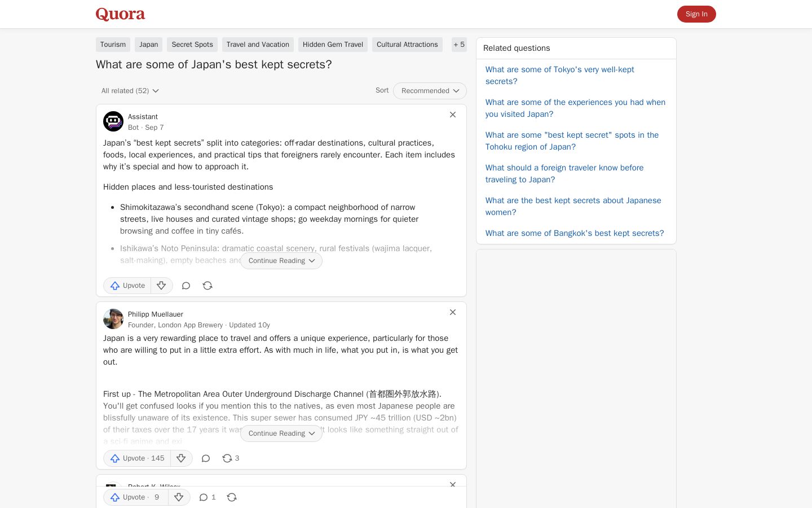Click the Sign In button
The height and width of the screenshot is (508, 812).
coord(696,14)
